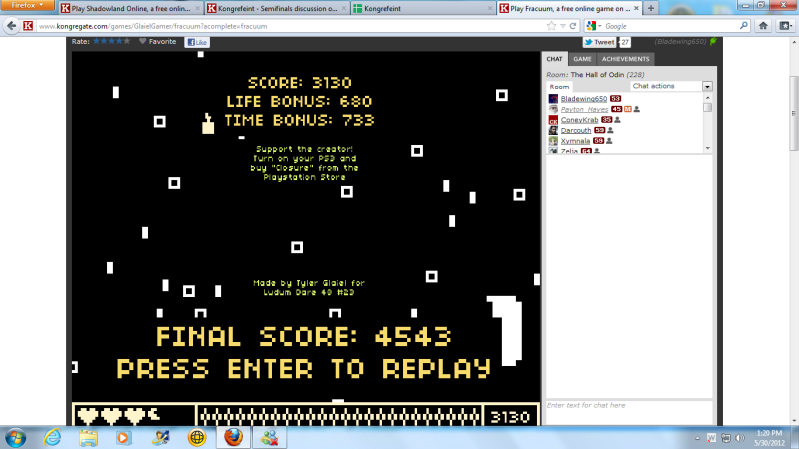This screenshot has height=449, width=799.
Task: Close the Play Fracuum tab
Action: 636,8
